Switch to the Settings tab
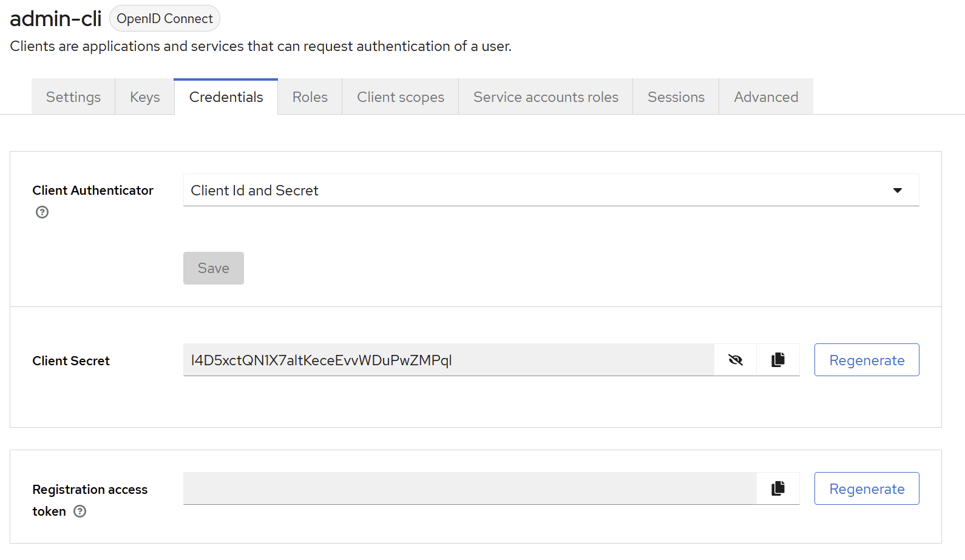965x560 pixels. pos(73,97)
